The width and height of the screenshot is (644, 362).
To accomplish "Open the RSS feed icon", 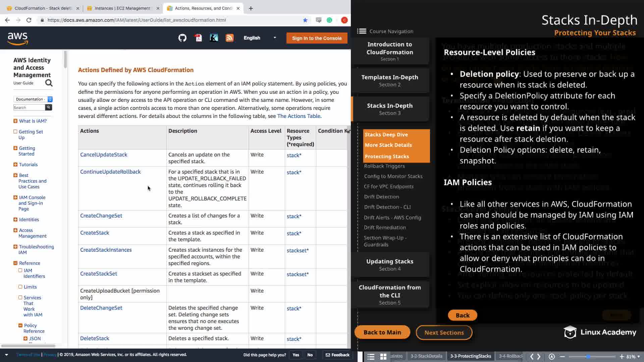I will pos(229,38).
